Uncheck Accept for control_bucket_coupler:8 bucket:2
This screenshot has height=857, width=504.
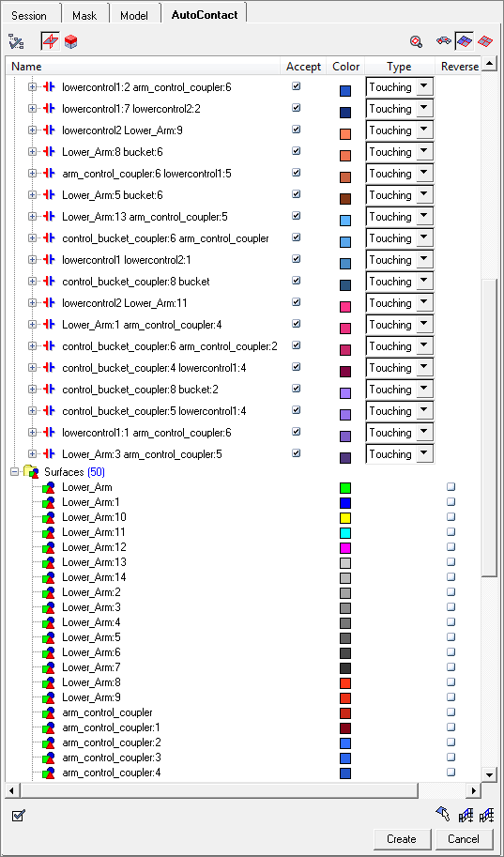click(x=297, y=389)
